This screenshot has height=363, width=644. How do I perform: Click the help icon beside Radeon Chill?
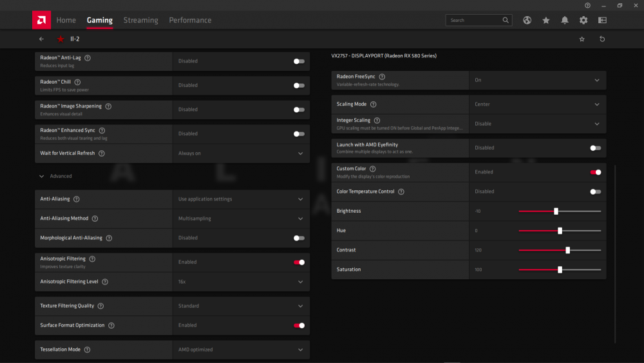click(77, 82)
